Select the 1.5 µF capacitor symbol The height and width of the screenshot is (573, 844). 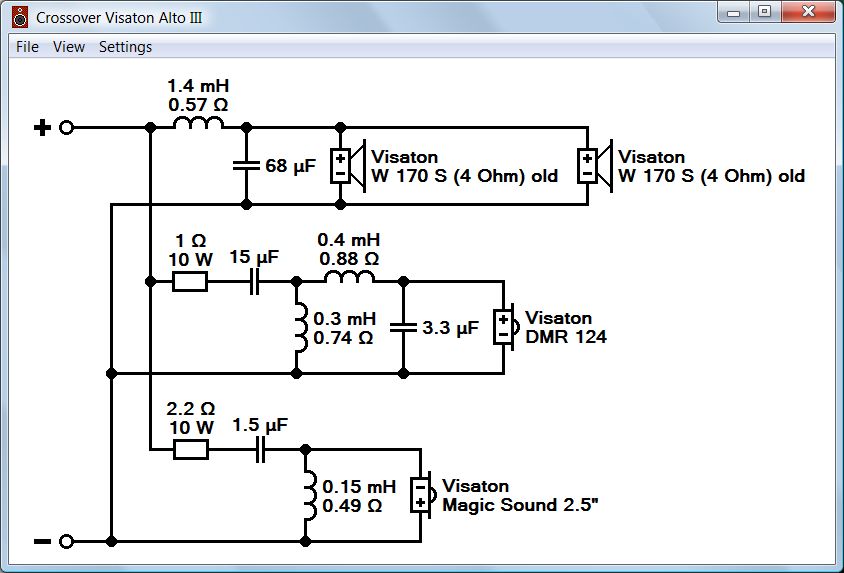pyautogui.click(x=260, y=449)
